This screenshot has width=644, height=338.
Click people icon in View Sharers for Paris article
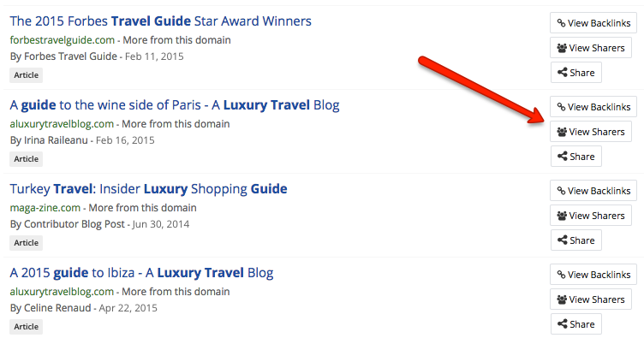[x=562, y=132]
